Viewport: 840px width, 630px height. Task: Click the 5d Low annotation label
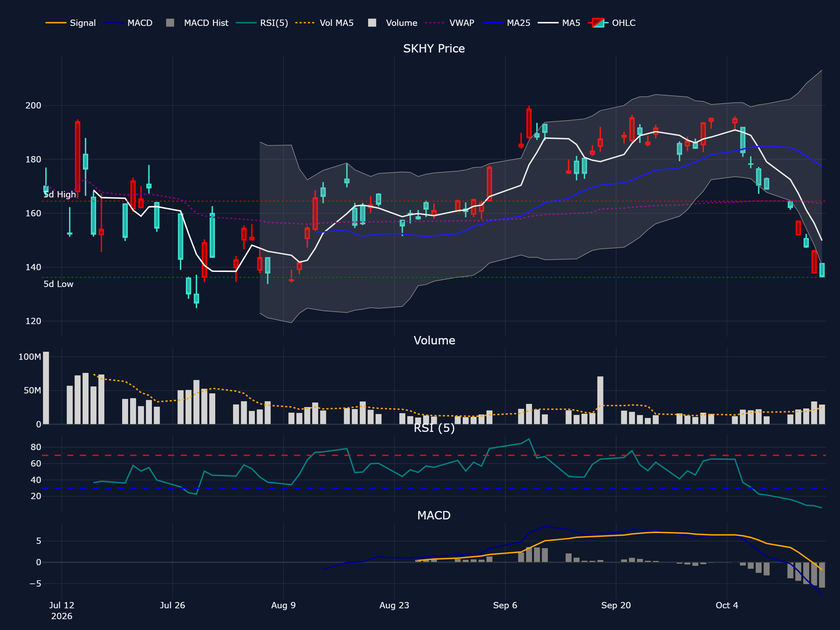(58, 284)
